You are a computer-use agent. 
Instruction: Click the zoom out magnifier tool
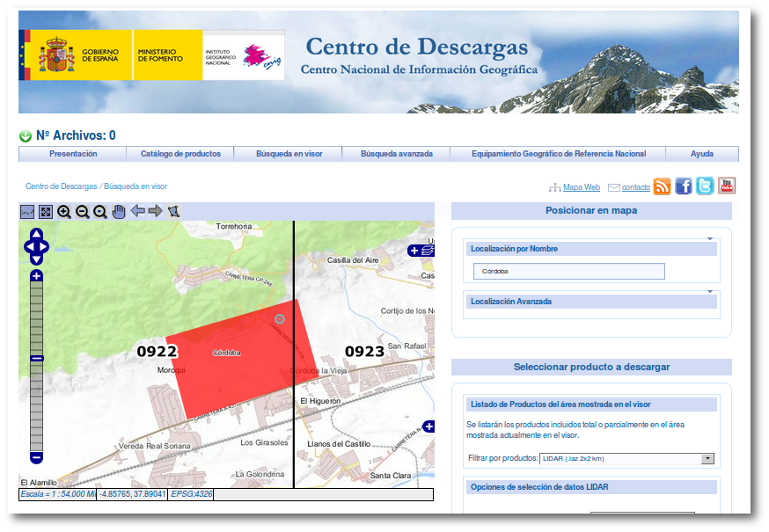pyautogui.click(x=82, y=211)
